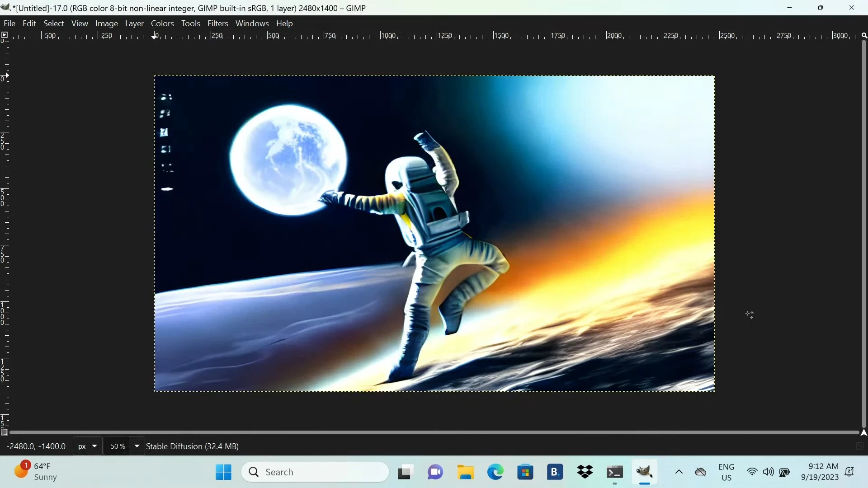Open the Colors menu
Screen dimensions: 868x488
(x=162, y=23)
